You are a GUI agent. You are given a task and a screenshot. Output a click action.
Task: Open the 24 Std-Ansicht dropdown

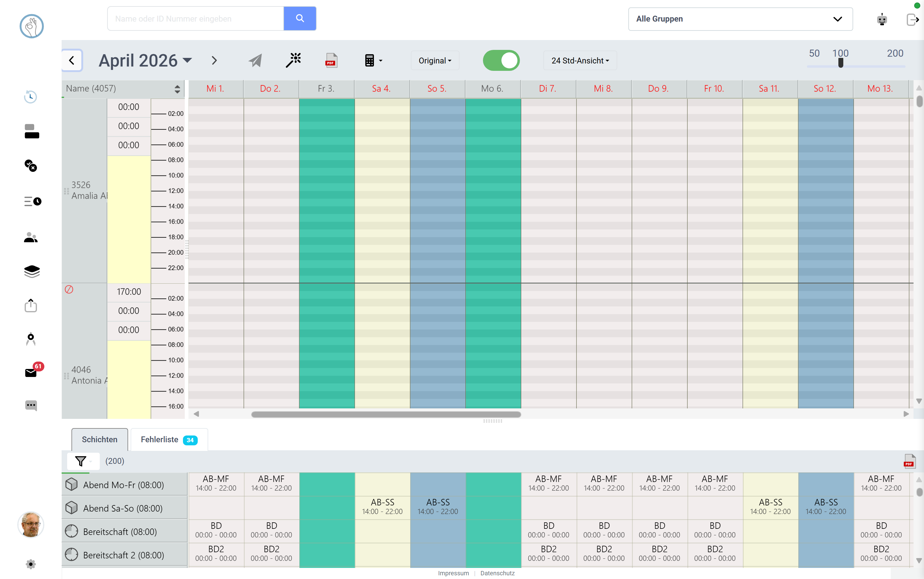pos(580,60)
